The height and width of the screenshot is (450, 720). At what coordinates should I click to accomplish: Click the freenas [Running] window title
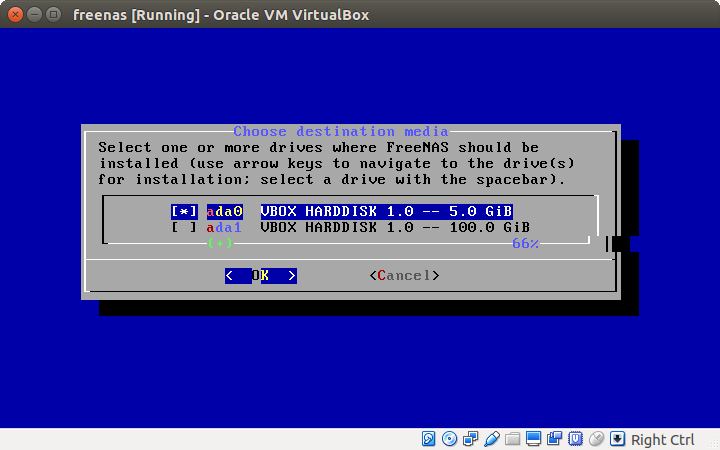pos(221,15)
